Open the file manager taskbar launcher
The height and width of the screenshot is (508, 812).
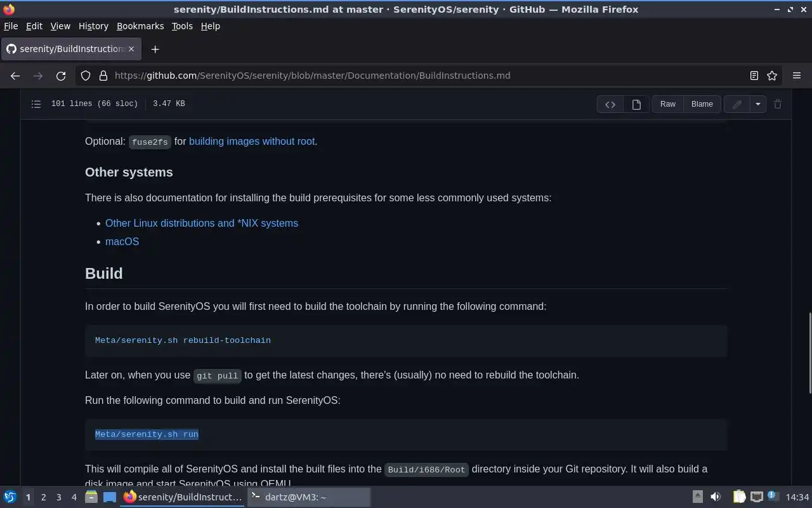coord(91,497)
